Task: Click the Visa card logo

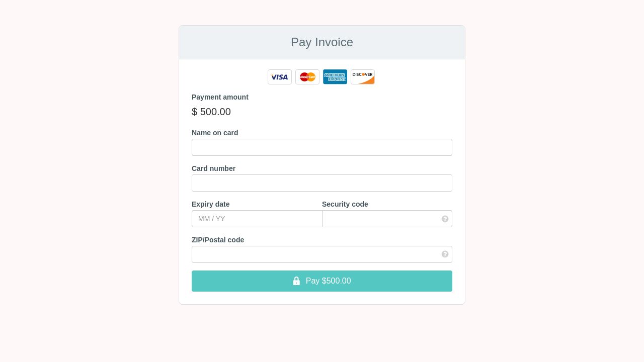Action: click(280, 77)
